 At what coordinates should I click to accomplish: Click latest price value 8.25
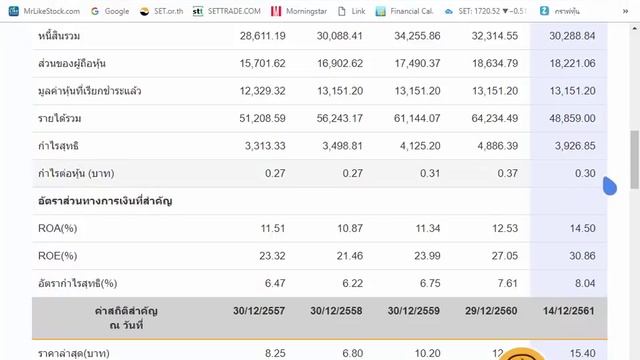275,353
